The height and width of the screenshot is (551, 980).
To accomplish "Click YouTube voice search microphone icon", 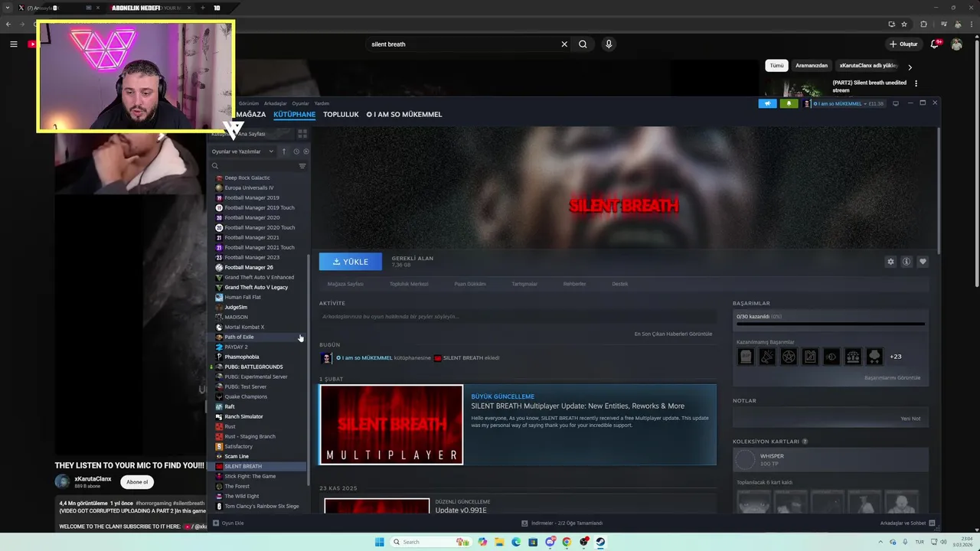I will (609, 44).
